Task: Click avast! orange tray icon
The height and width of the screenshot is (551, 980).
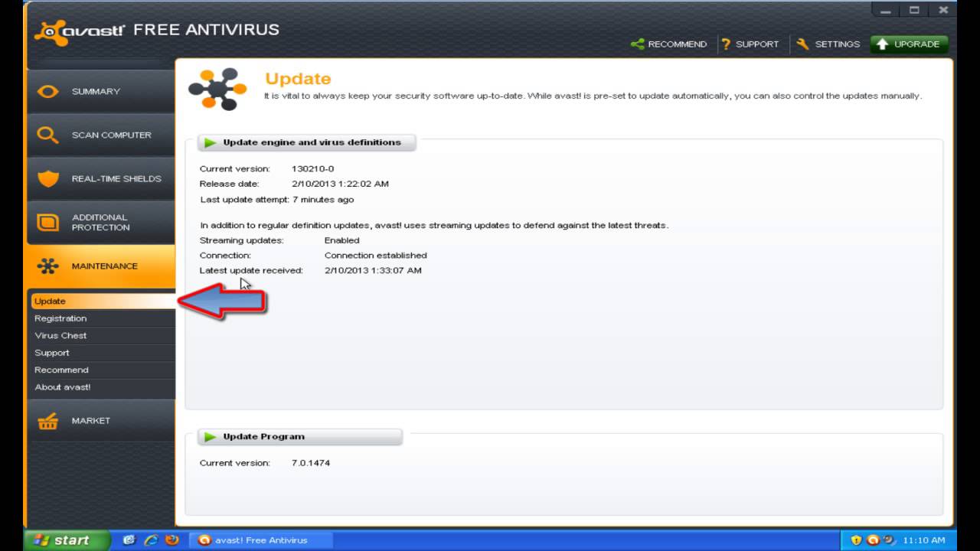Action: 874,540
